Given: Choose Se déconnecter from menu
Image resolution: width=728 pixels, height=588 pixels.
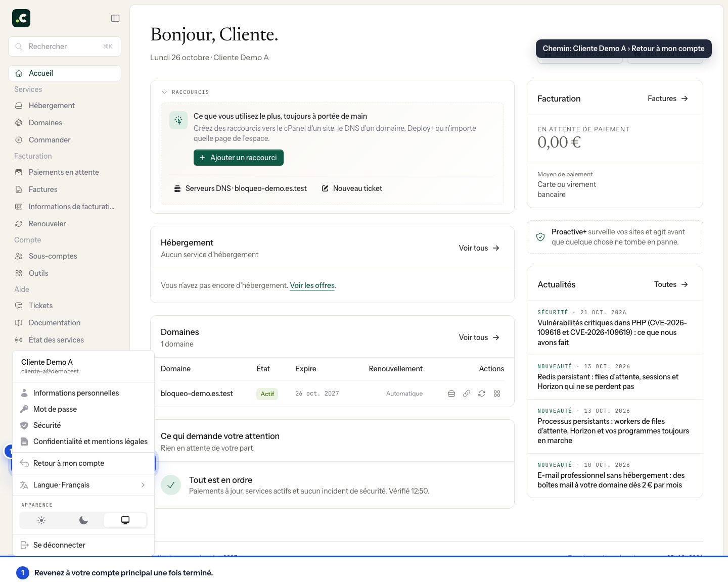Looking at the screenshot, I should tap(83, 545).
